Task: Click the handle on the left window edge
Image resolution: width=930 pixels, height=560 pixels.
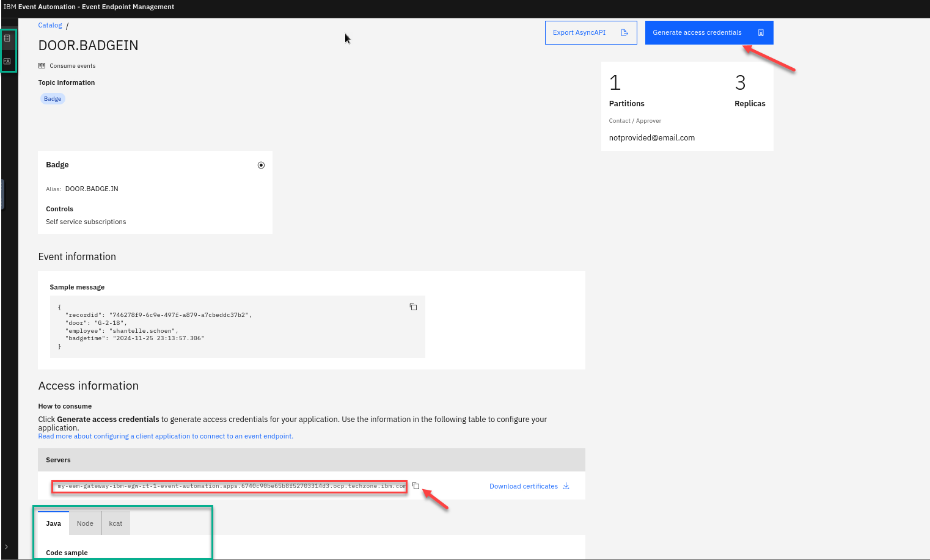Action: tap(2, 194)
